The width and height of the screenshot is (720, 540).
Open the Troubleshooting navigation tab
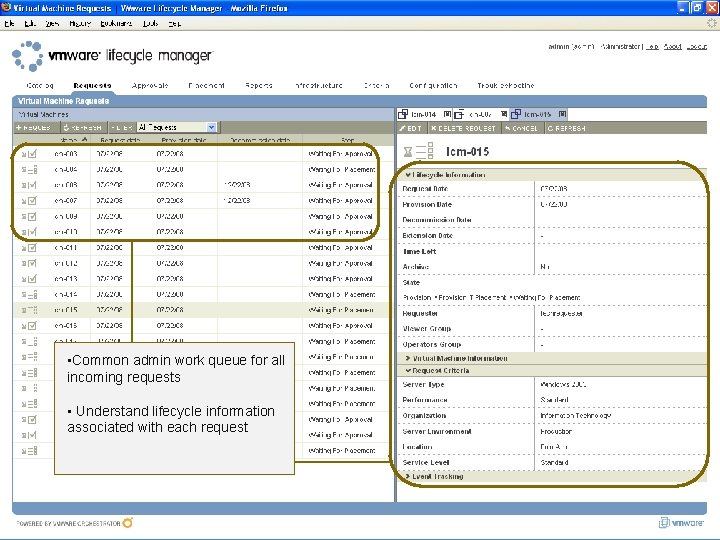click(x=506, y=85)
